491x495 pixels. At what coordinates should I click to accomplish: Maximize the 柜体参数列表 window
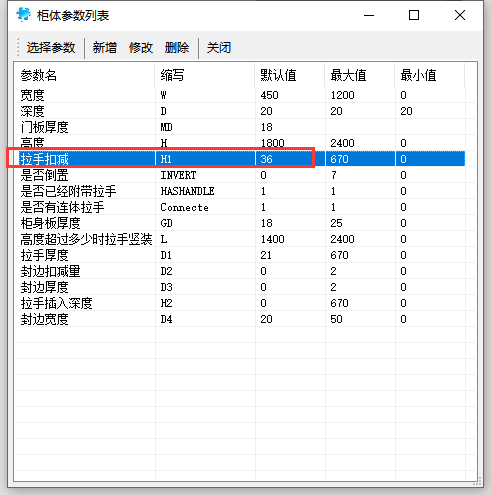click(x=414, y=15)
